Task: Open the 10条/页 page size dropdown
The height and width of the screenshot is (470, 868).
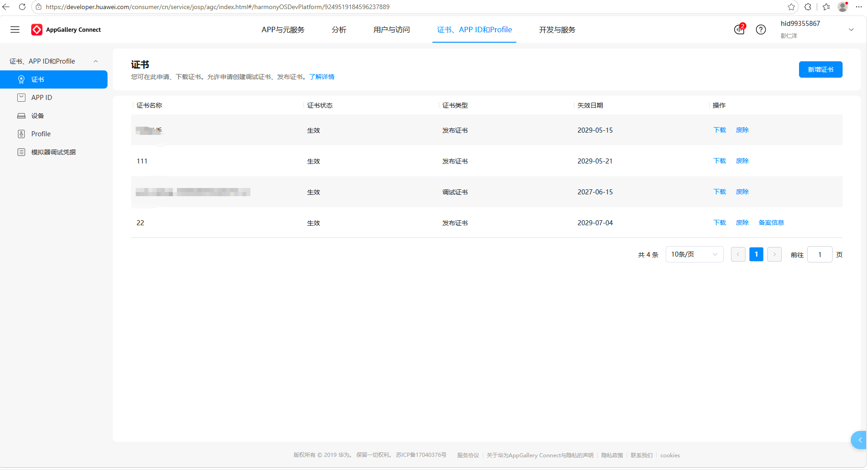Action: [x=694, y=254]
